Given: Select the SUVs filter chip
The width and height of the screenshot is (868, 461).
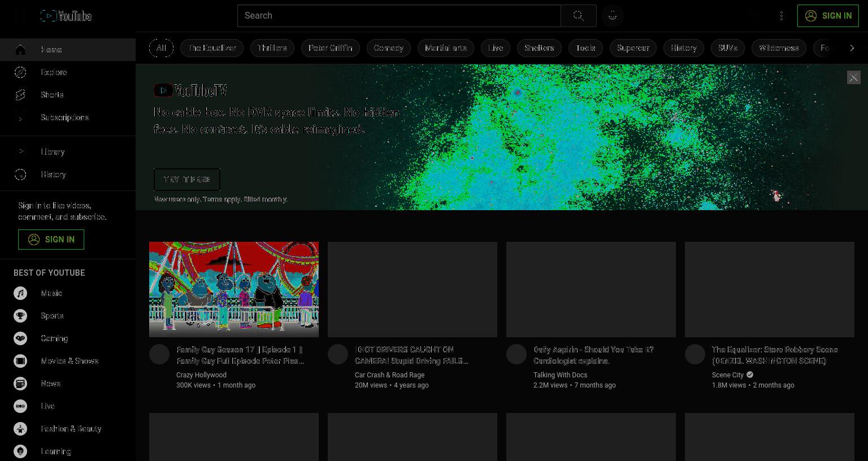Looking at the screenshot, I should [x=728, y=48].
